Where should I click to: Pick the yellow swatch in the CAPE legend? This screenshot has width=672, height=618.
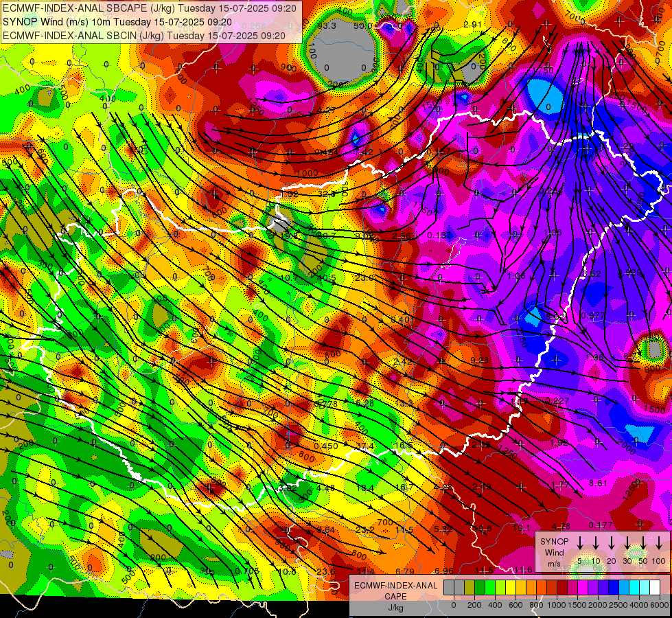point(511,588)
